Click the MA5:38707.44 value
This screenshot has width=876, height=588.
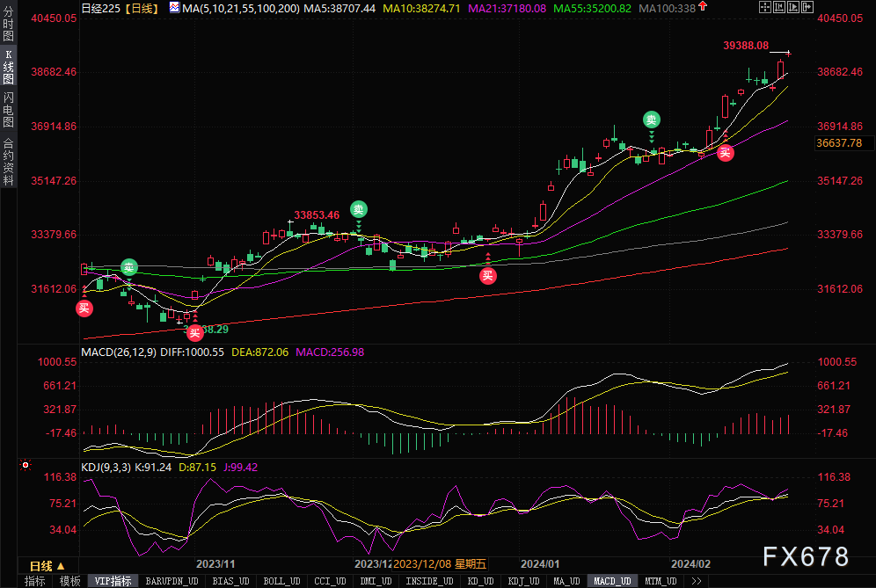click(x=339, y=9)
